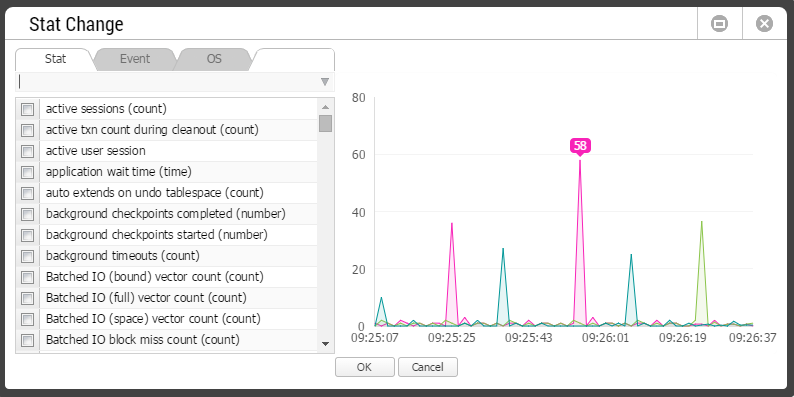Check active sessions (count)

(27, 109)
